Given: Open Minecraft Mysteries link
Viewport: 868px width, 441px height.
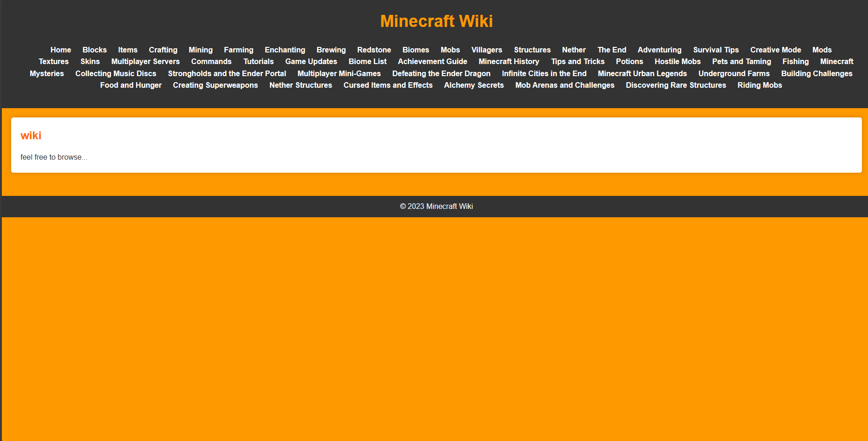Looking at the screenshot, I should (837, 61).
